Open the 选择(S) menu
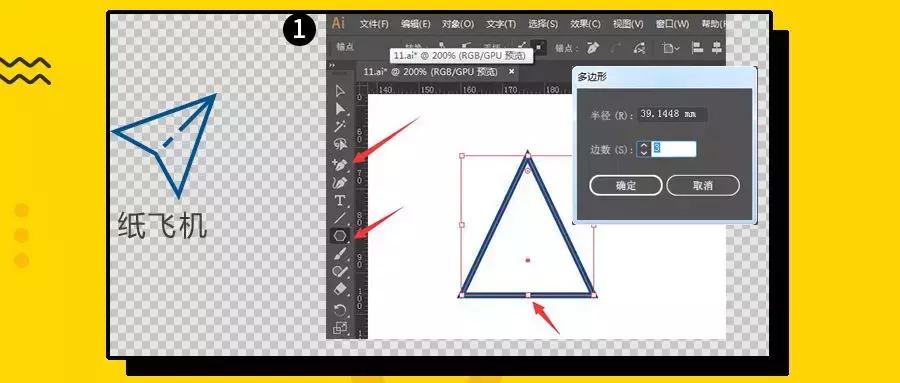Viewport: 900px width, 383px height. pyautogui.click(x=543, y=24)
